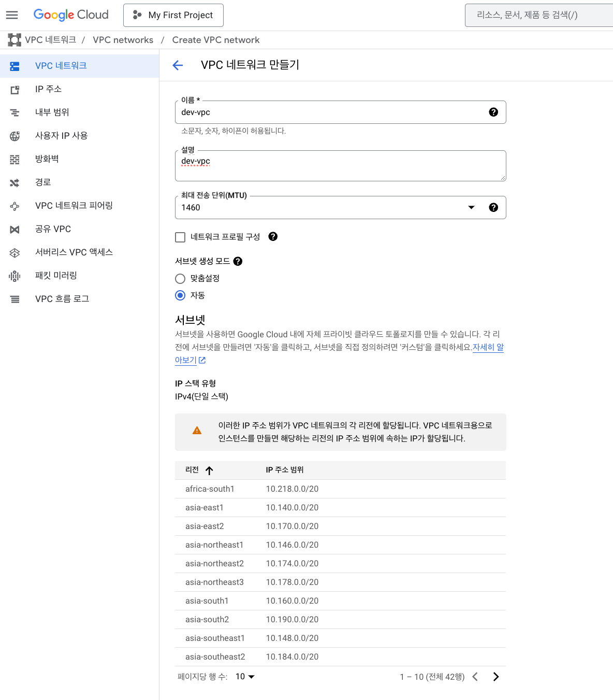Click the asia-east1 row
The height and width of the screenshot is (700, 613).
pyautogui.click(x=341, y=508)
